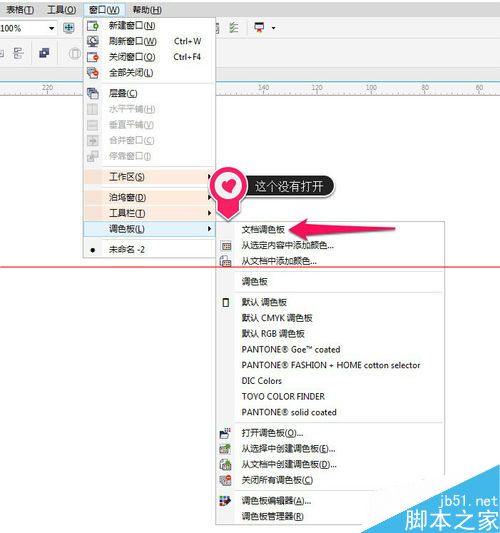Click the close all palettes icon

pyautogui.click(x=225, y=480)
